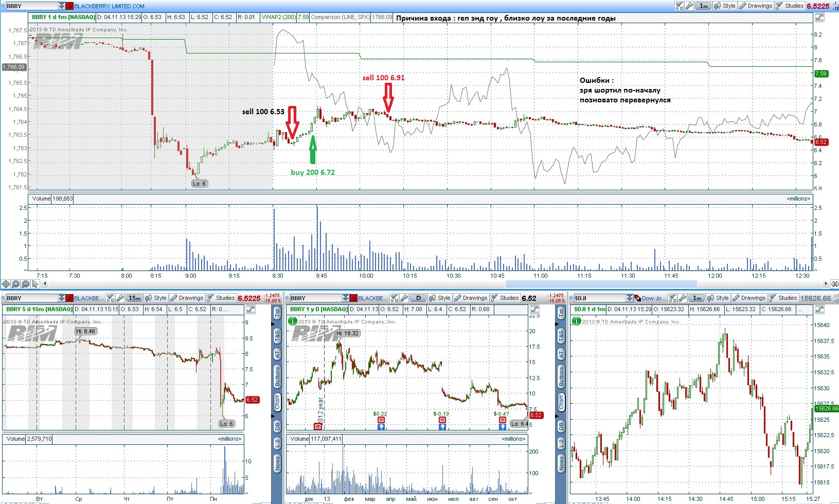Open the Drawings menu in the 15m chart
839x504 pixels.
[x=187, y=298]
